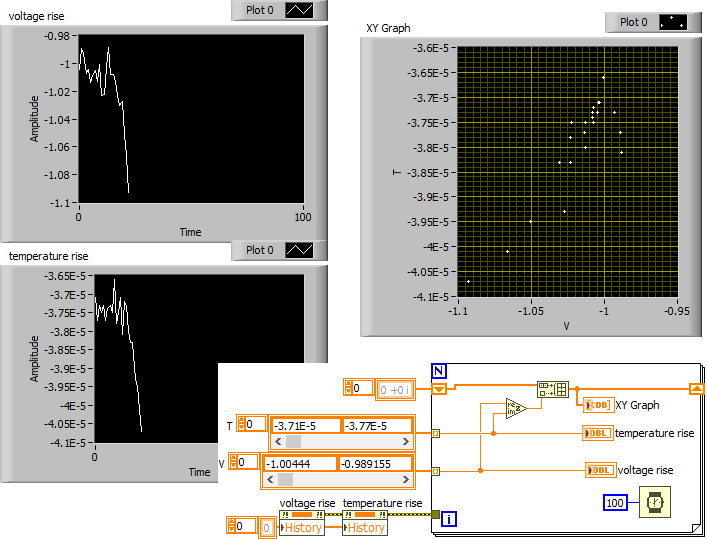Click the XY Graph Plot 0 label
The height and width of the screenshot is (539, 708).
pyautogui.click(x=633, y=22)
